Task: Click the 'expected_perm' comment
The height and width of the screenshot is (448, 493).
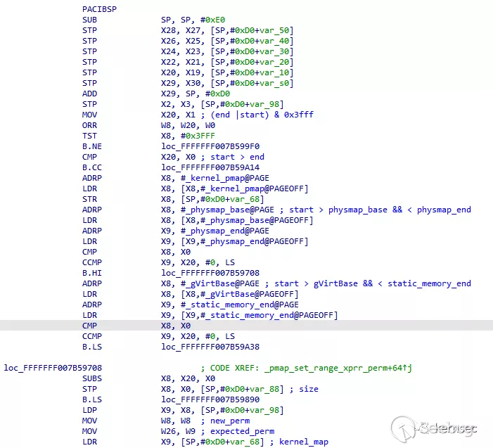Action: (x=243, y=431)
